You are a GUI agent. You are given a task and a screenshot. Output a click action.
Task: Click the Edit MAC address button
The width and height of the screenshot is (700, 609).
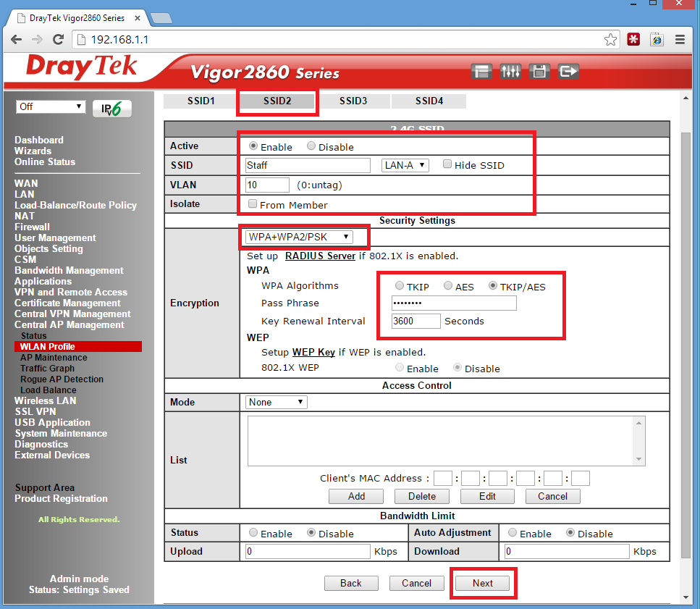coord(487,497)
